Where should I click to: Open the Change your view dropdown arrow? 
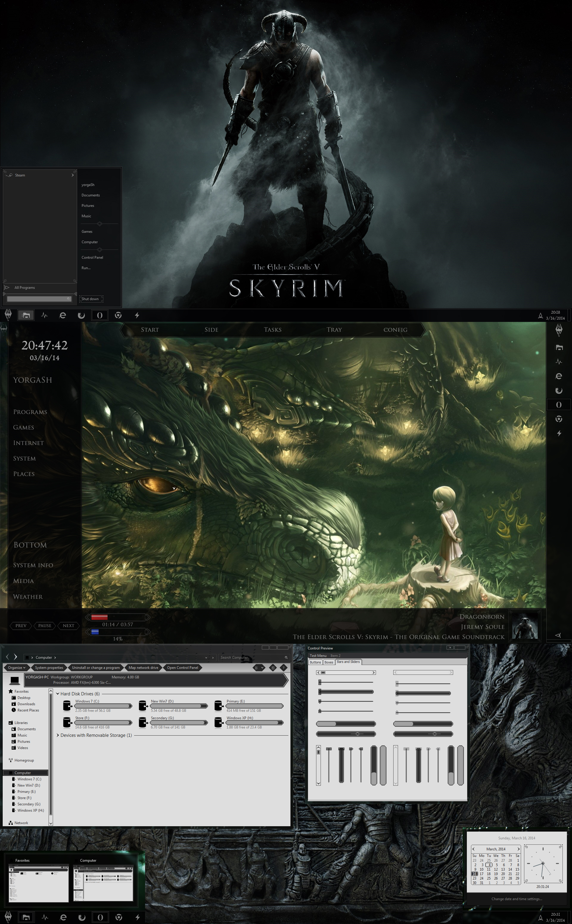click(262, 668)
